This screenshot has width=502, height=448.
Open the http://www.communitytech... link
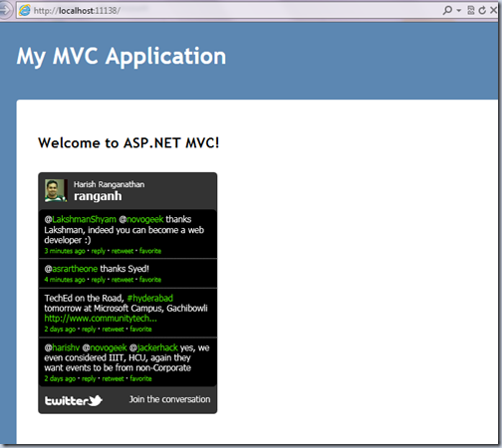(x=101, y=319)
